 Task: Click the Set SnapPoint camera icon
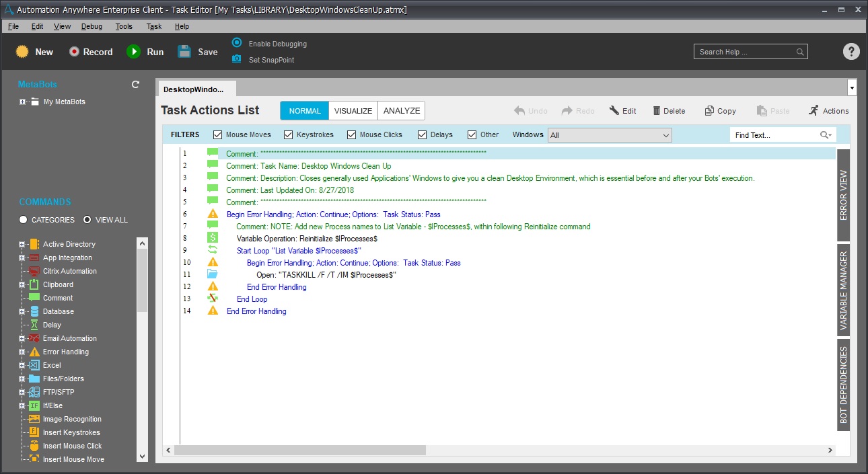tap(237, 59)
